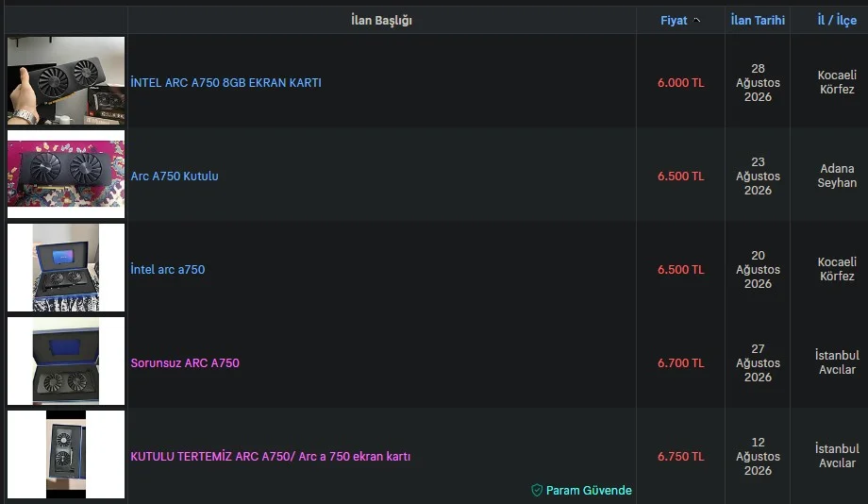
Task: Open KUTULU TERTEMİZ ARC A750 listing
Action: [x=271, y=457]
